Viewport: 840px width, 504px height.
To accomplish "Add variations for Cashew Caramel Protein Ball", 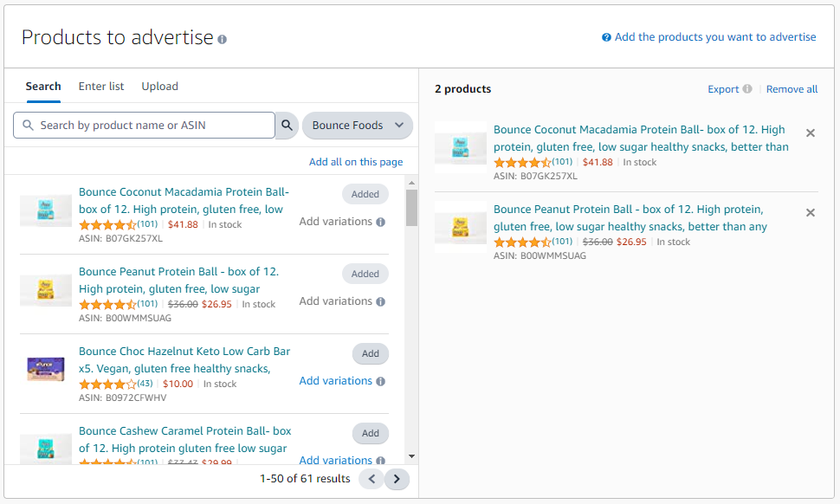I will [335, 460].
